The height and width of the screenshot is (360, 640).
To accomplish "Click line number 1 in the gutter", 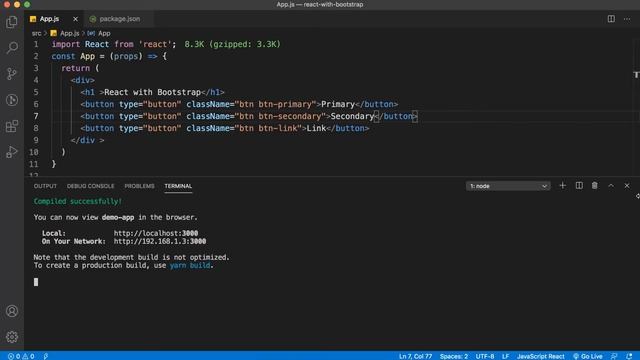I will pyautogui.click(x=36, y=44).
